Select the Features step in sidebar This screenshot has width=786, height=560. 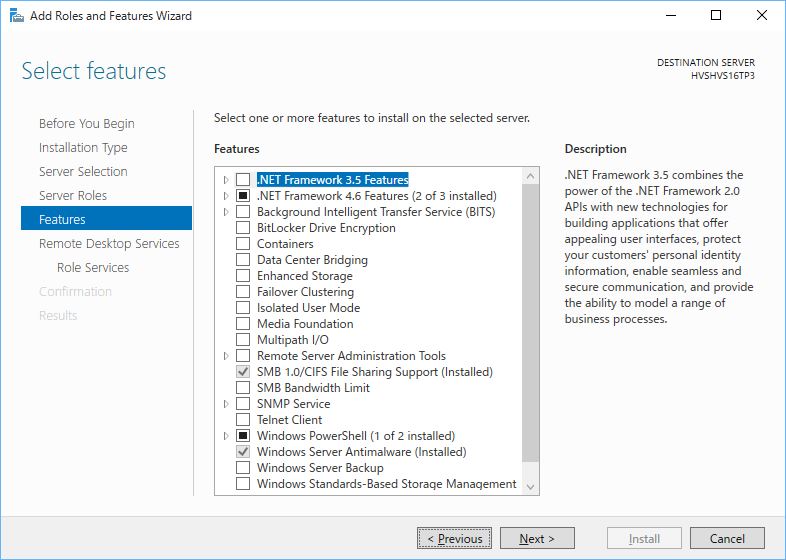(106, 219)
